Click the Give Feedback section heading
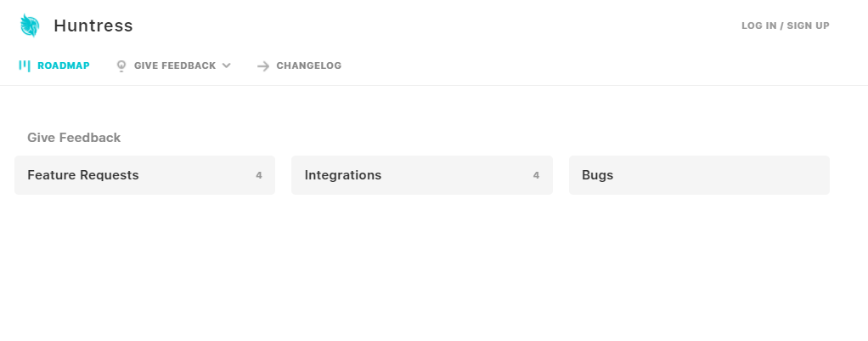Image resolution: width=868 pixels, height=341 pixels. pos(74,138)
